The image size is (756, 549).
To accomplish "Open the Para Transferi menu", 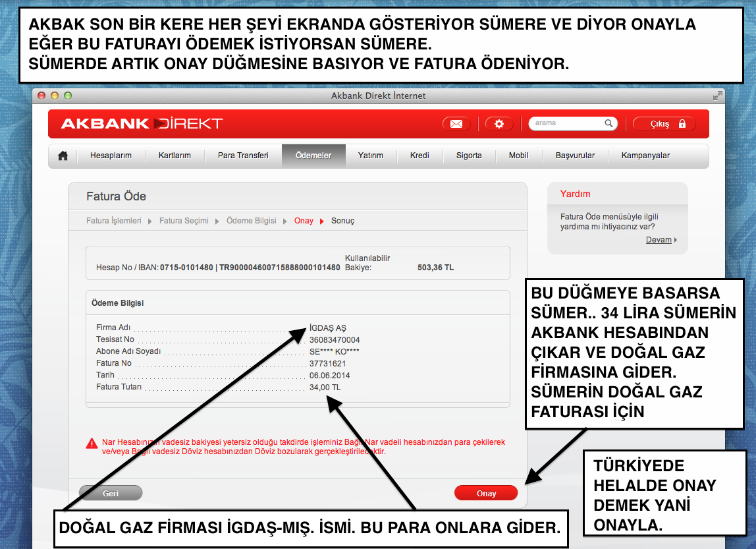I will (243, 156).
